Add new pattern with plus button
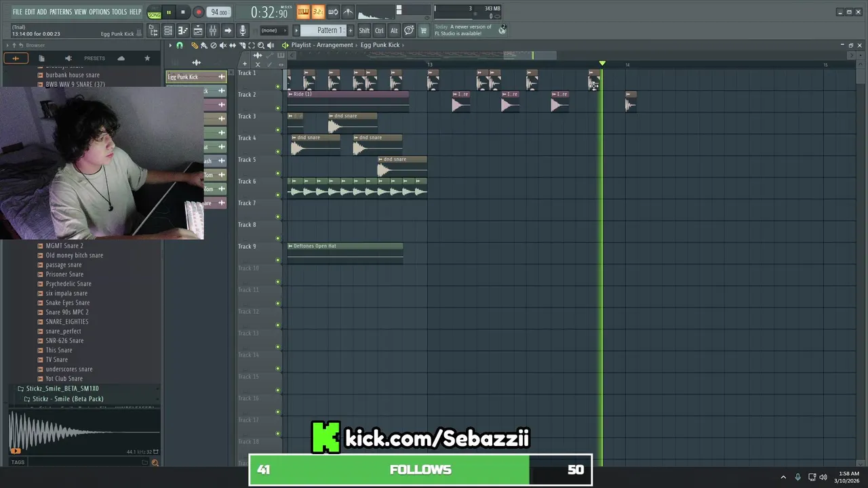The width and height of the screenshot is (868, 488). click(351, 30)
